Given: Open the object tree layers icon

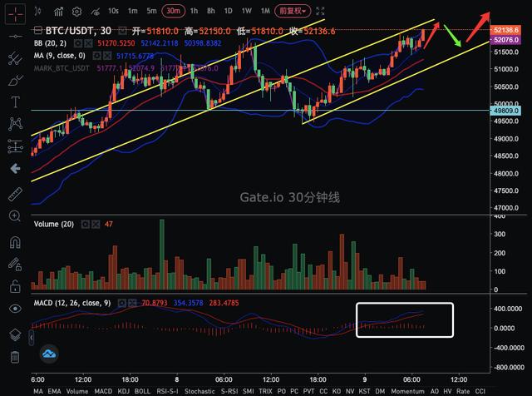Looking at the screenshot, I should (14, 334).
